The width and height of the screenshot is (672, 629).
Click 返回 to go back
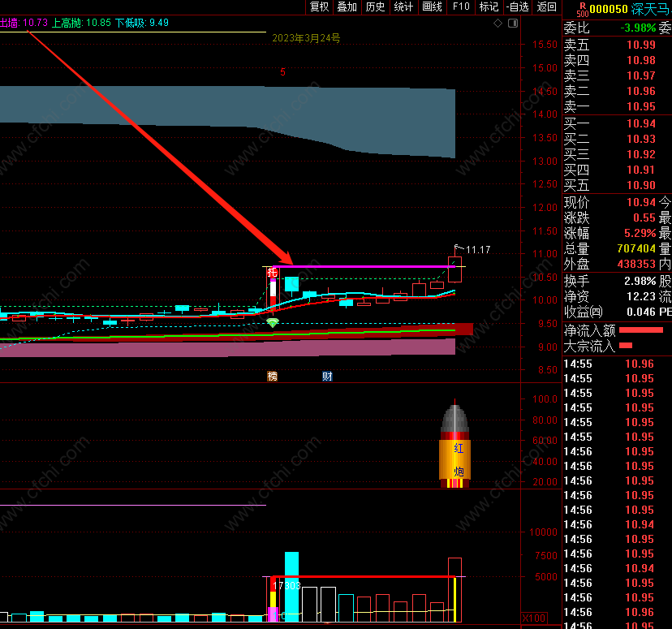point(546,6)
